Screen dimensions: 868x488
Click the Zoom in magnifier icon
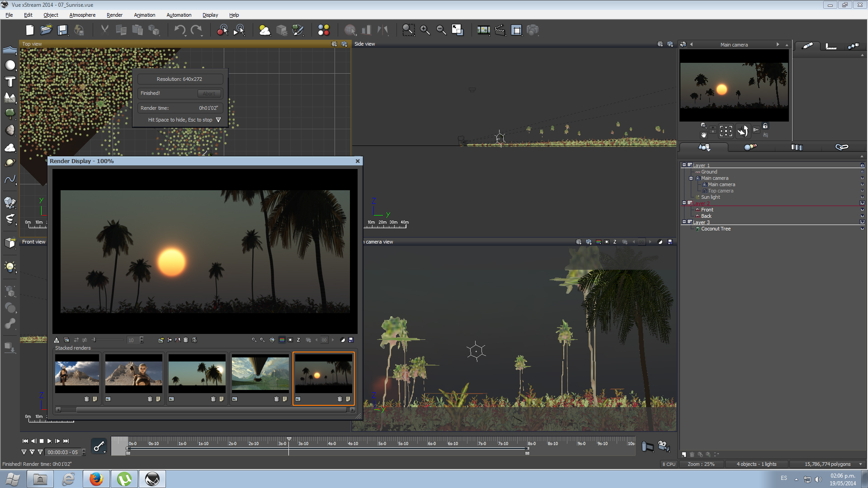click(425, 30)
